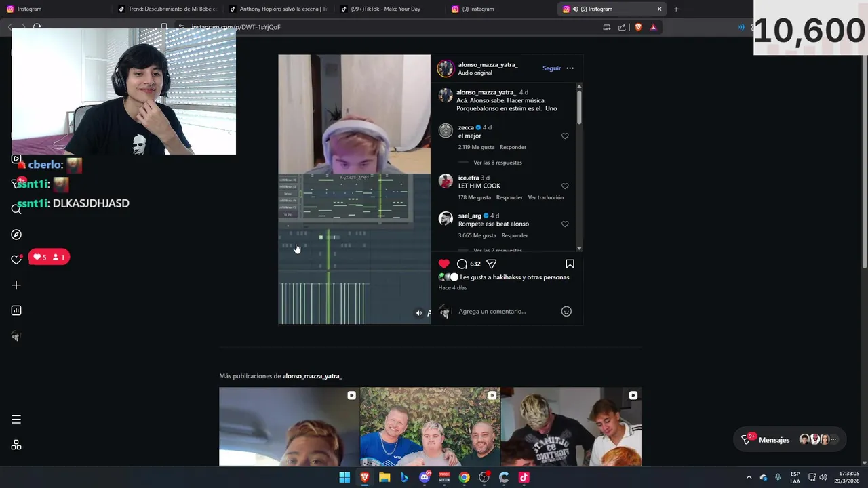Toggle the red like heart on the post

[x=443, y=264]
